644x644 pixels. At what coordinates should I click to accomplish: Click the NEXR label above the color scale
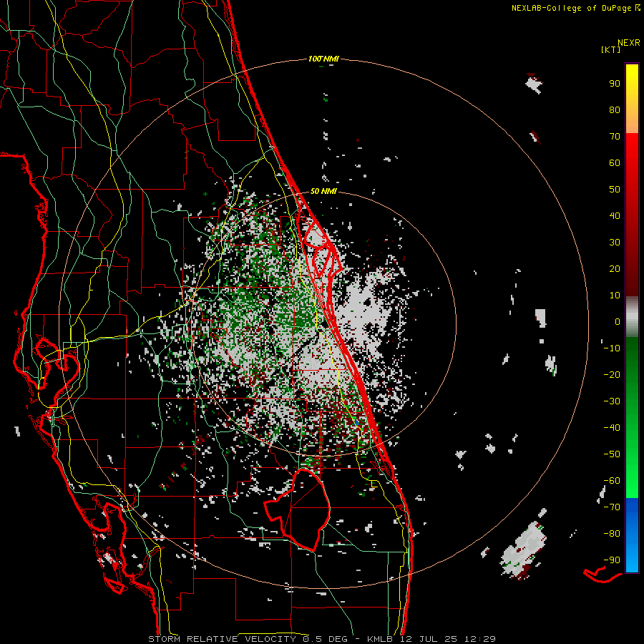pyautogui.click(x=628, y=43)
